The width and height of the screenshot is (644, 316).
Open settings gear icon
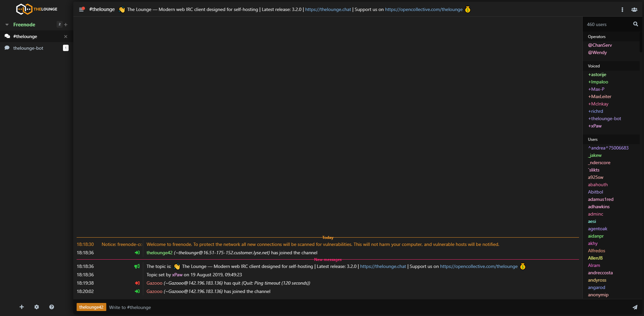click(x=37, y=307)
